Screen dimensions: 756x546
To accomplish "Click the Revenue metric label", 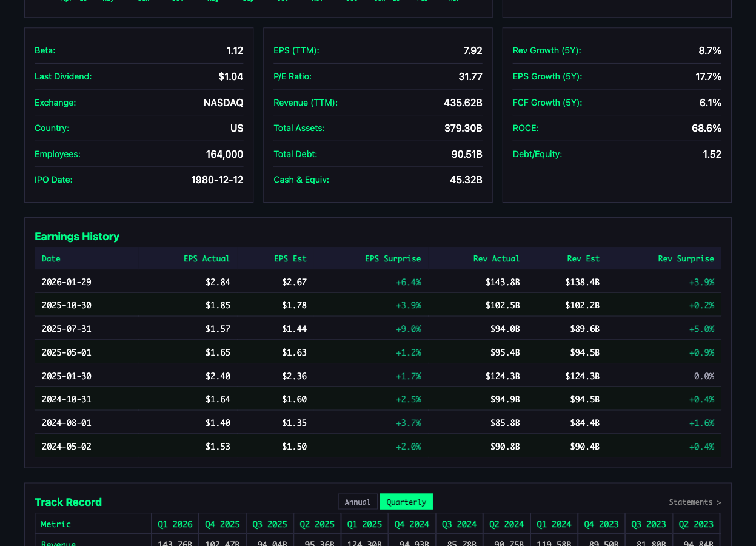I will click(x=58, y=542).
